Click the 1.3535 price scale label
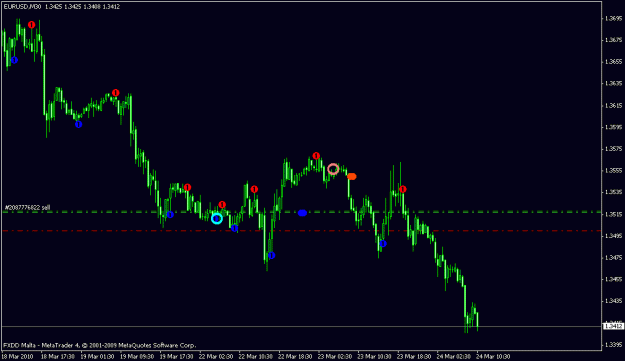 (x=613, y=192)
